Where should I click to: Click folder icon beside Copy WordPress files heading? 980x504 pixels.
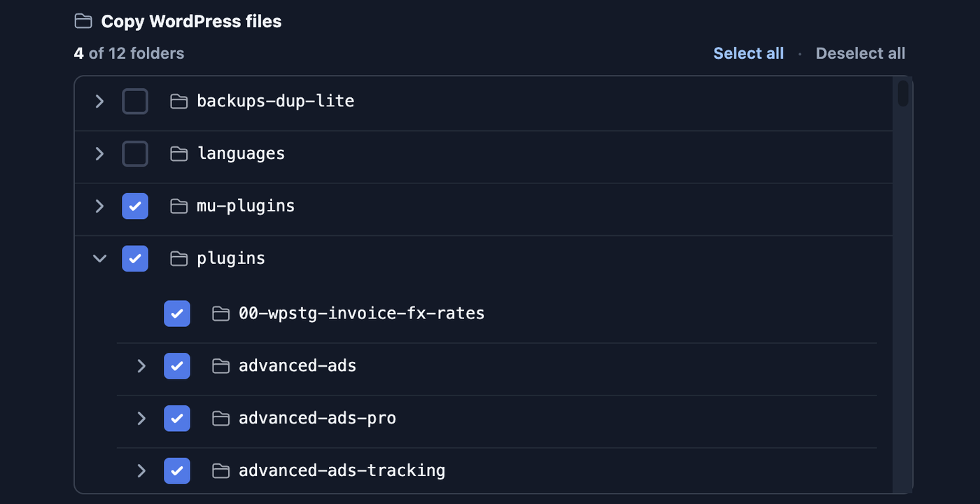click(83, 22)
